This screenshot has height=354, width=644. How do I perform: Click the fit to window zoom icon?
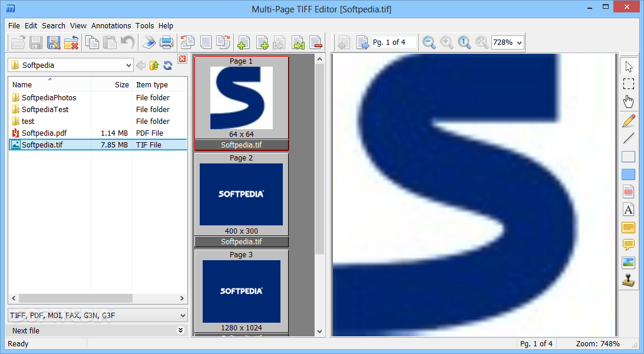click(482, 42)
